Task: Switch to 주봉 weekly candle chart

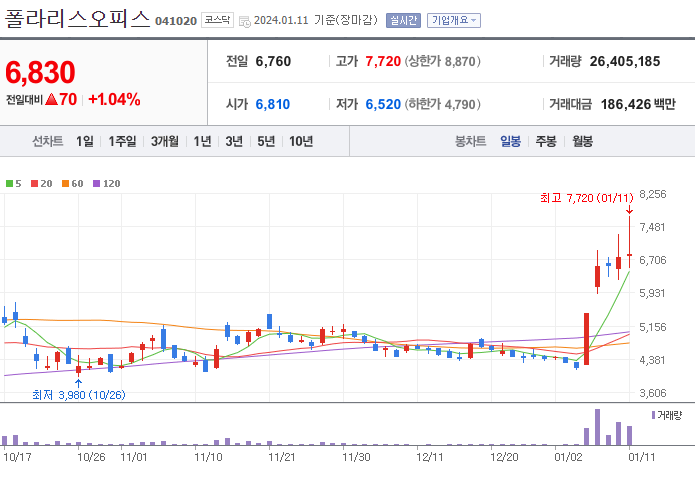Action: pos(546,141)
